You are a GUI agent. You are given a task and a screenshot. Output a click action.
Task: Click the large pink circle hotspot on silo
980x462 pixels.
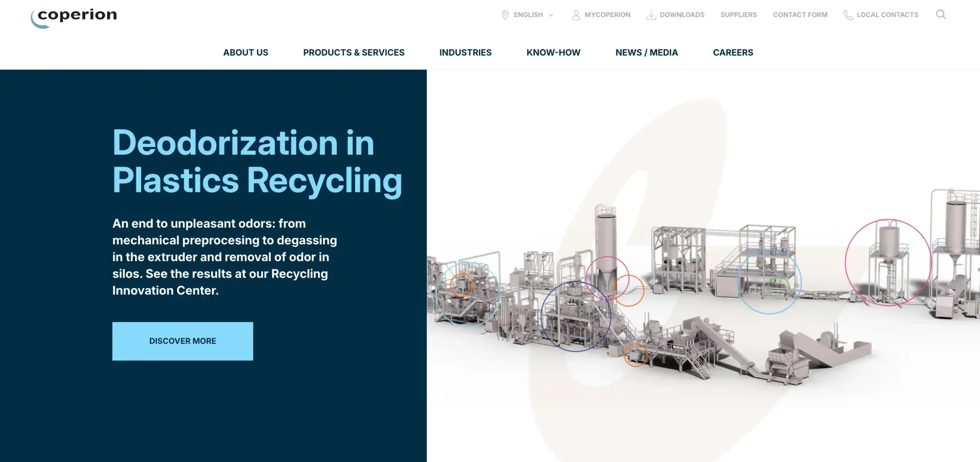[888, 262]
